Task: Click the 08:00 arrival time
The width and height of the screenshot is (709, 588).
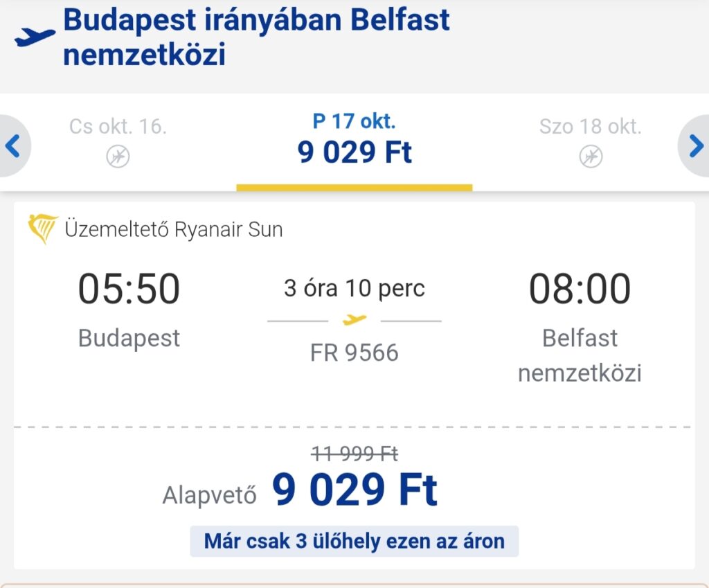Action: [580, 289]
